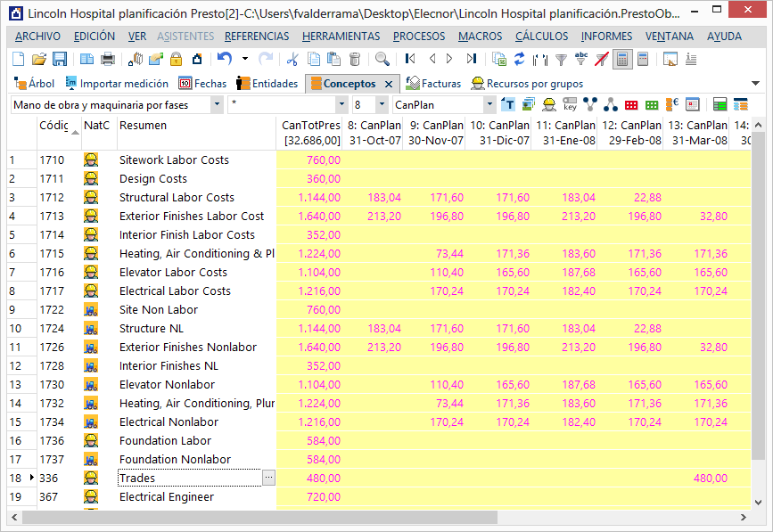
Task: Open the CanPlan field dropdown
Action: coord(489,105)
